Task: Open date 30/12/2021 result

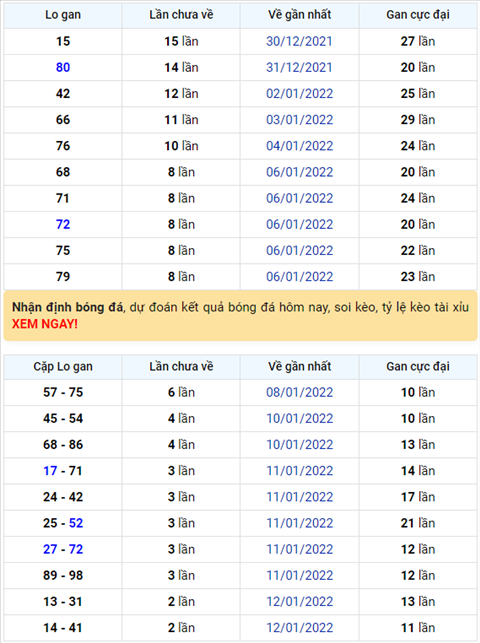Action: [x=299, y=41]
